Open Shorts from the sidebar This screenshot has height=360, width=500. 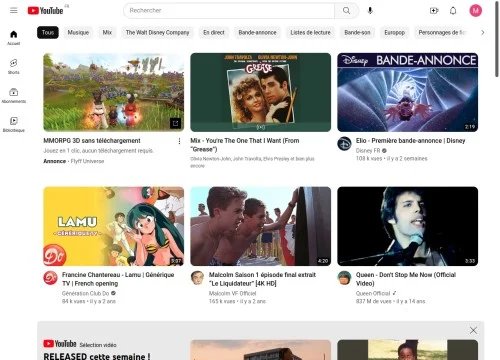(x=14, y=66)
